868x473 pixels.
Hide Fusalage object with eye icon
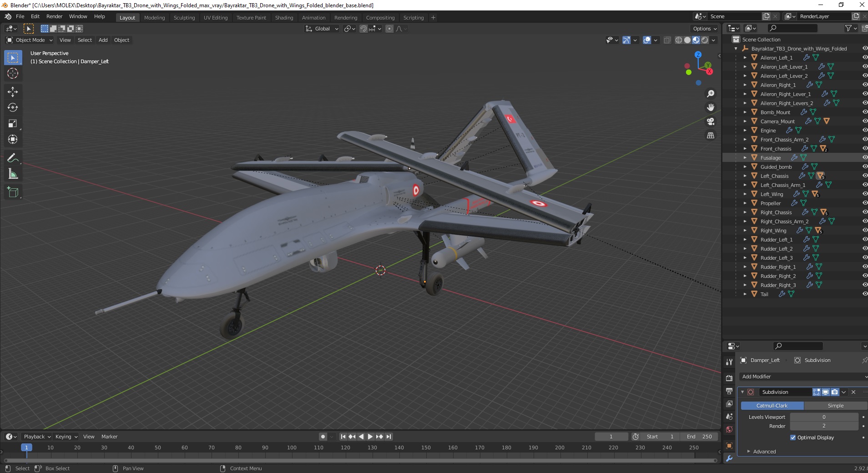click(864, 157)
